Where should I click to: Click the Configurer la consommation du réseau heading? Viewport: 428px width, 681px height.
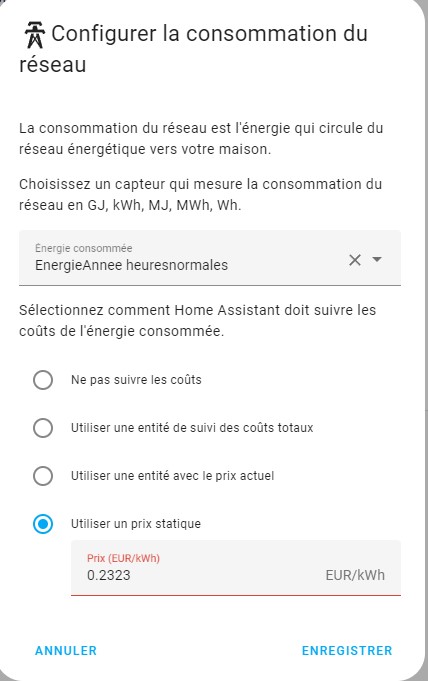click(193, 49)
